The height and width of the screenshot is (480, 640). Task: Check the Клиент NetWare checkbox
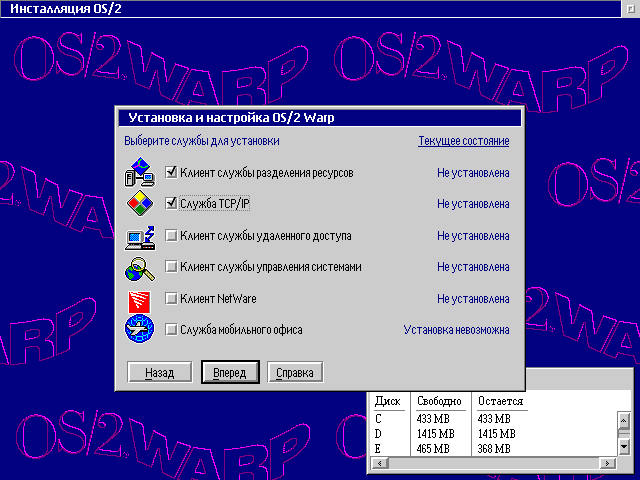(171, 298)
